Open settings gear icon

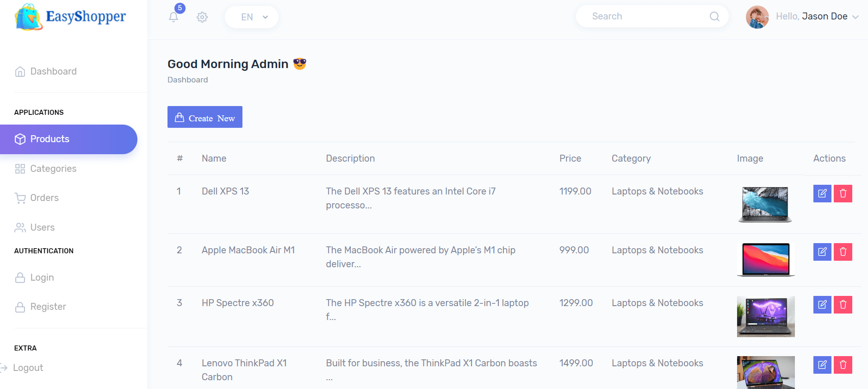point(202,17)
